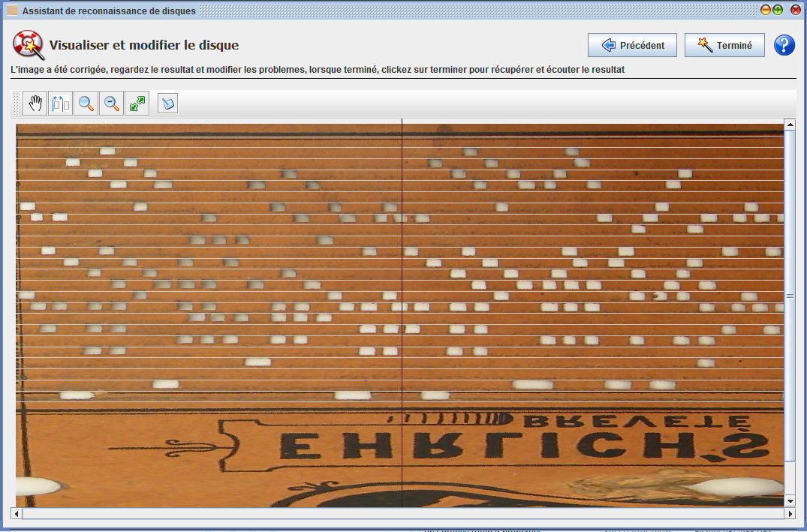The image size is (807, 532).
Task: Go back with the Précédent button
Action: [632, 45]
